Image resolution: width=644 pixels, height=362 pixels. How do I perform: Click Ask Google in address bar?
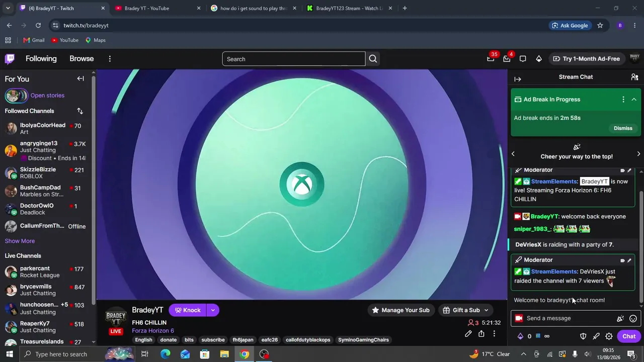[x=570, y=25]
